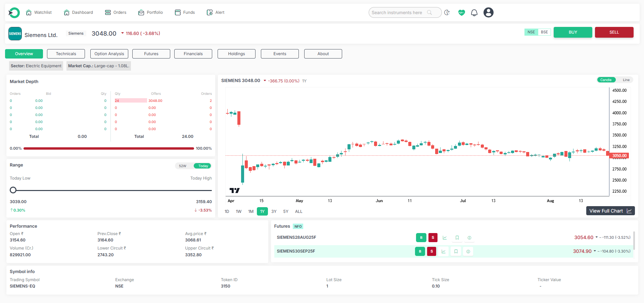Open the user profile avatar

click(488, 12)
